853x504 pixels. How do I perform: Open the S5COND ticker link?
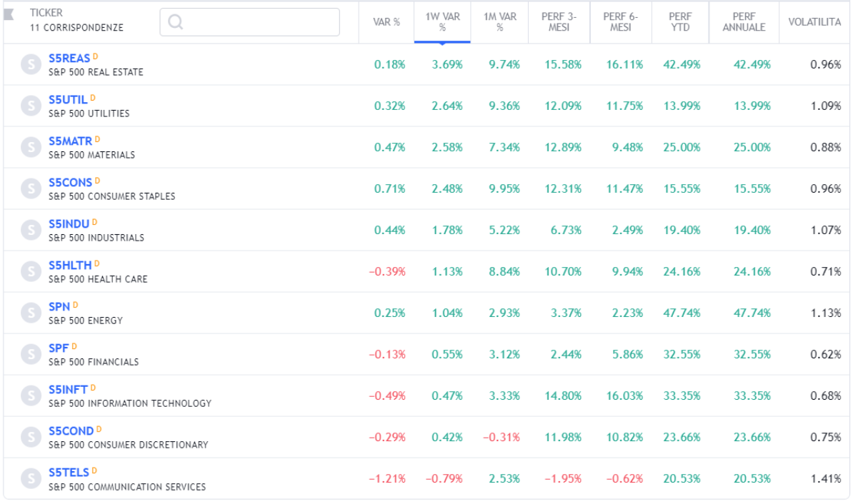point(71,431)
